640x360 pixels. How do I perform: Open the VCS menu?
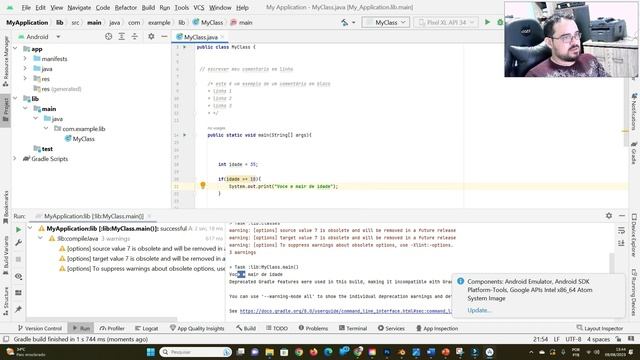pos(199,7)
